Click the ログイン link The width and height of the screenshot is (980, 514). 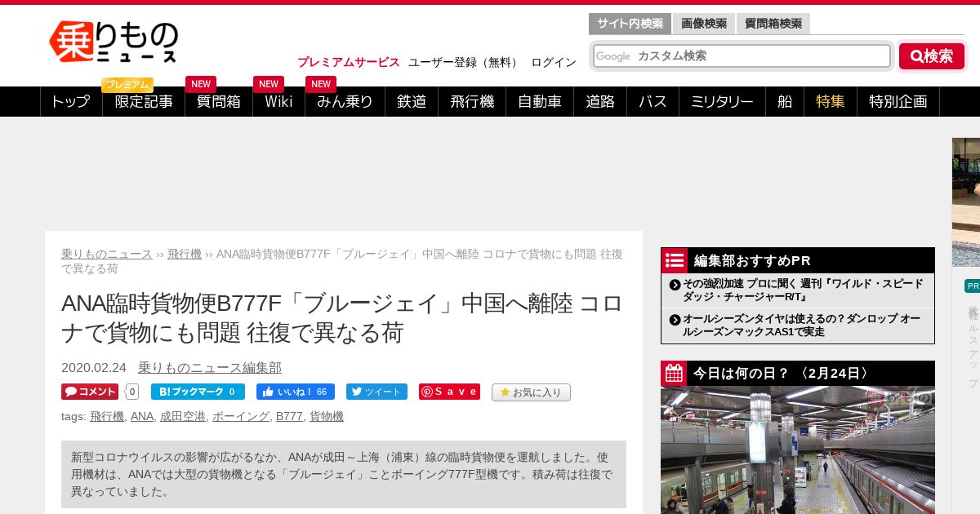(554, 62)
